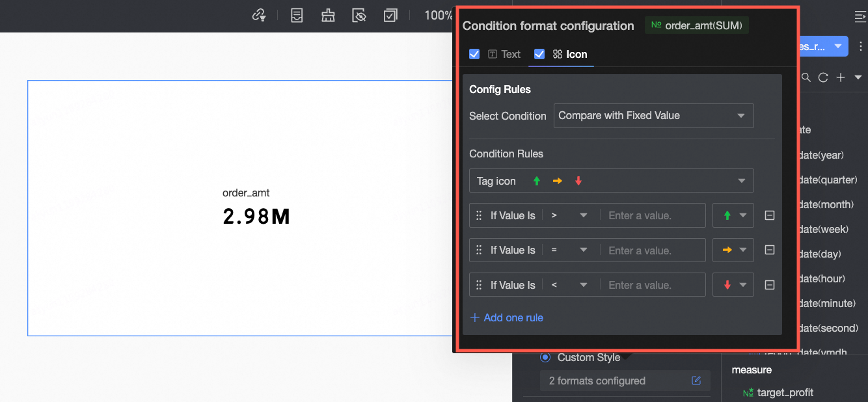This screenshot has height=402, width=868.
Task: Click the hidden-eye page icon in toolbar
Action: 359,15
